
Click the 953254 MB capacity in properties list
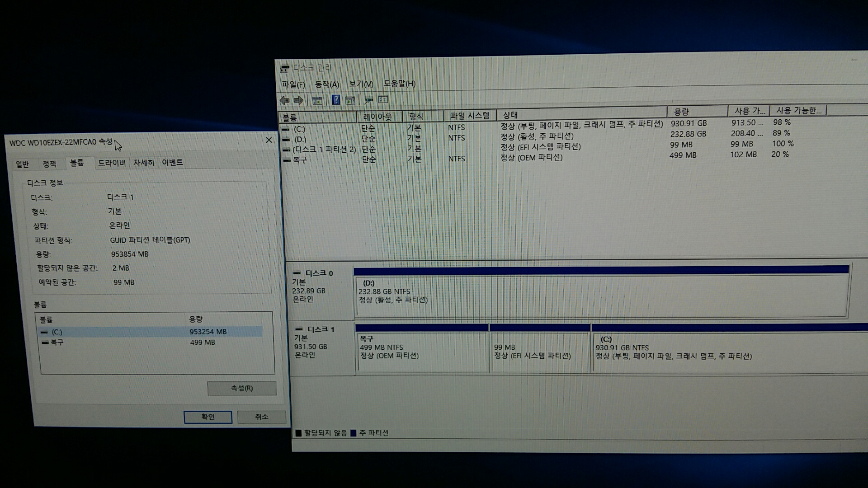click(x=208, y=332)
